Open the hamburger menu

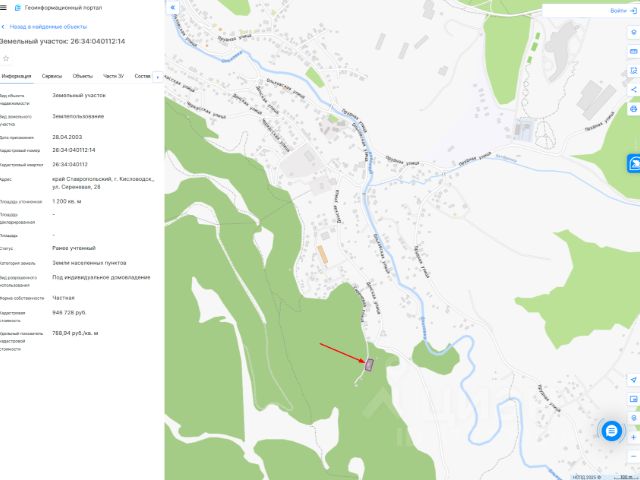(3, 8)
